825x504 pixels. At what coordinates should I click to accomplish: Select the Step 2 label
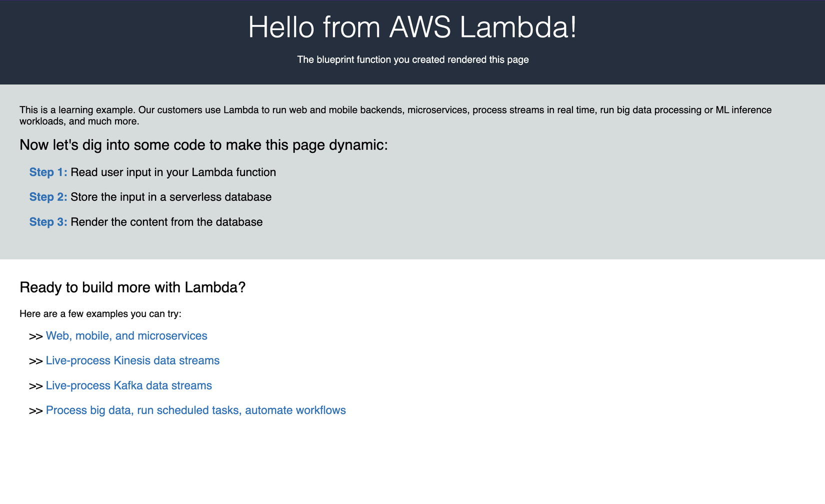coord(48,197)
